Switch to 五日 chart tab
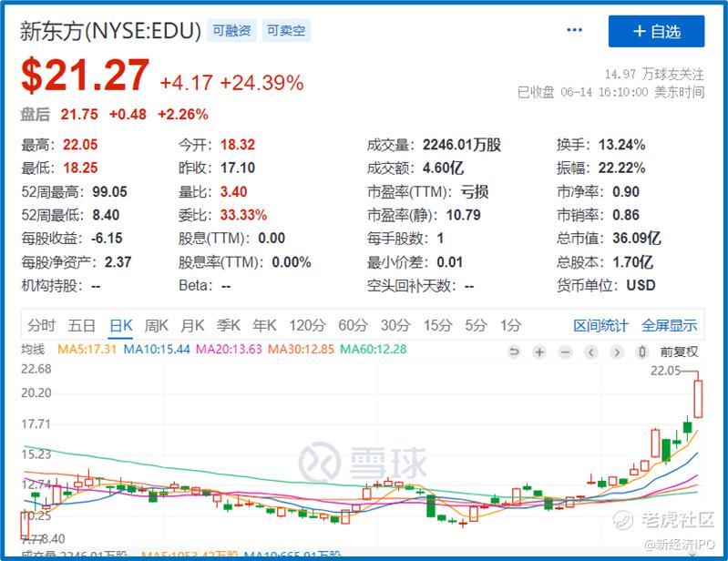 coord(81,325)
